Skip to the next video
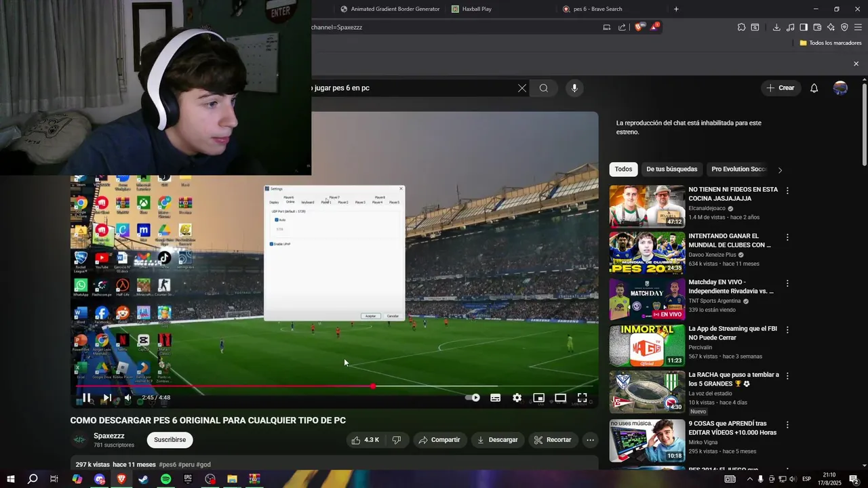Image resolution: width=868 pixels, height=488 pixels. [106, 398]
